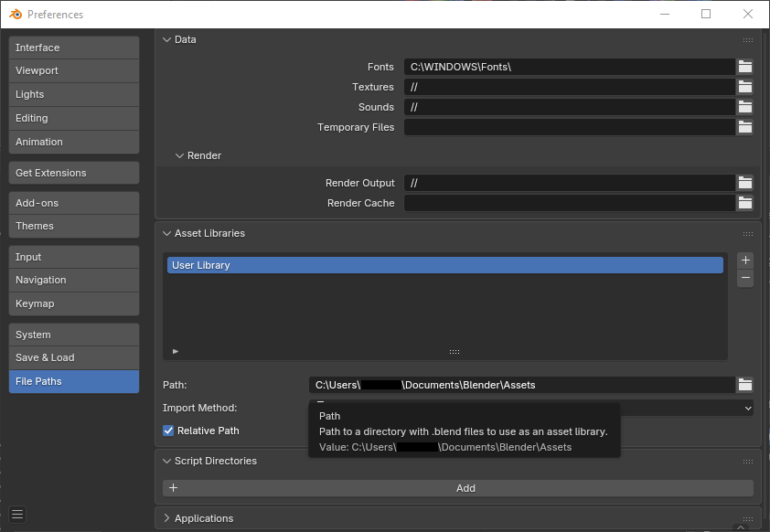Open the Get Extensions tab

coord(74,173)
